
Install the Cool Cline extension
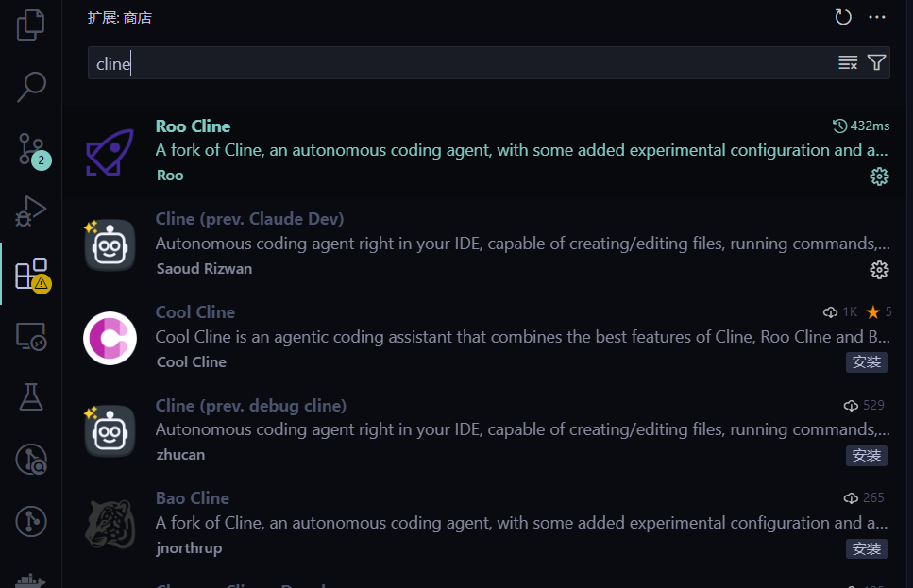point(866,362)
